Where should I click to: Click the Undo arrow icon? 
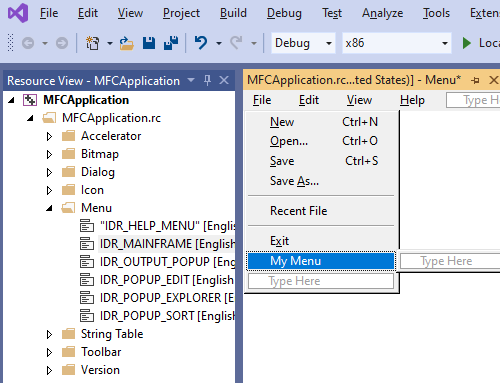tap(201, 43)
